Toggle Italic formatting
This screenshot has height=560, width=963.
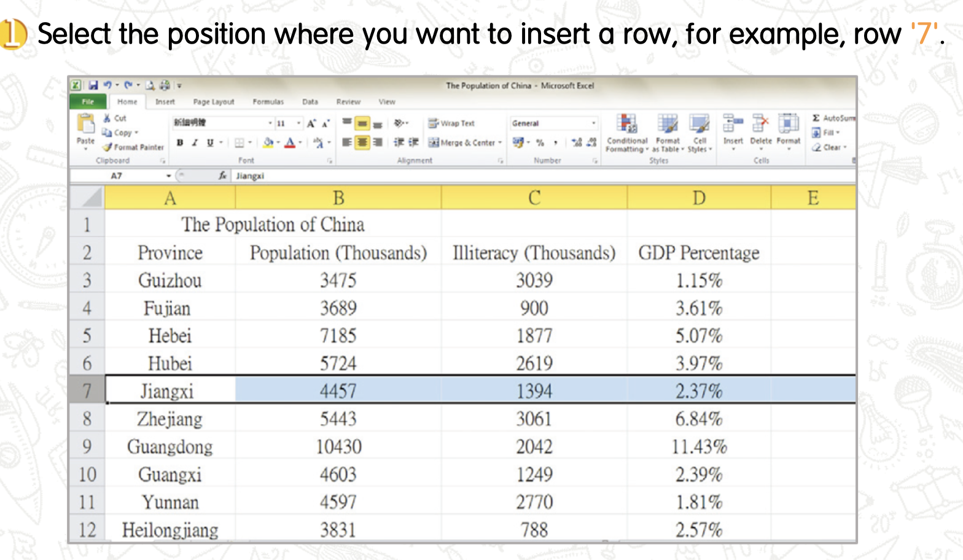click(x=195, y=142)
